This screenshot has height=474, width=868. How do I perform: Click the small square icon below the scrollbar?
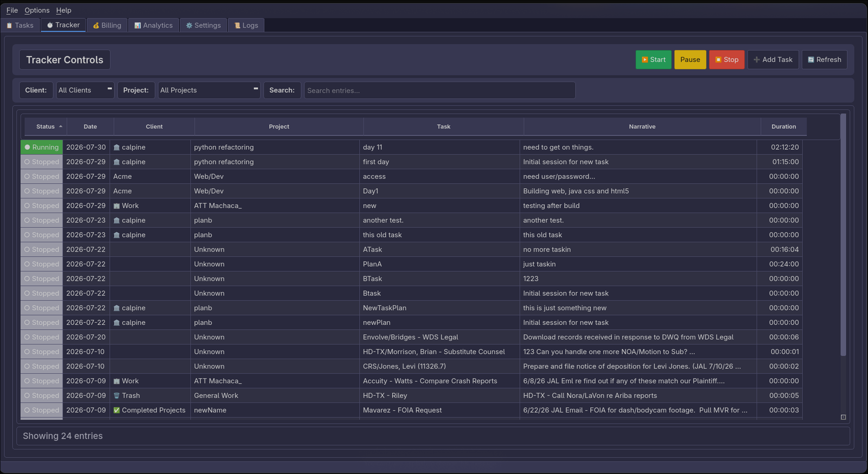pos(843,417)
